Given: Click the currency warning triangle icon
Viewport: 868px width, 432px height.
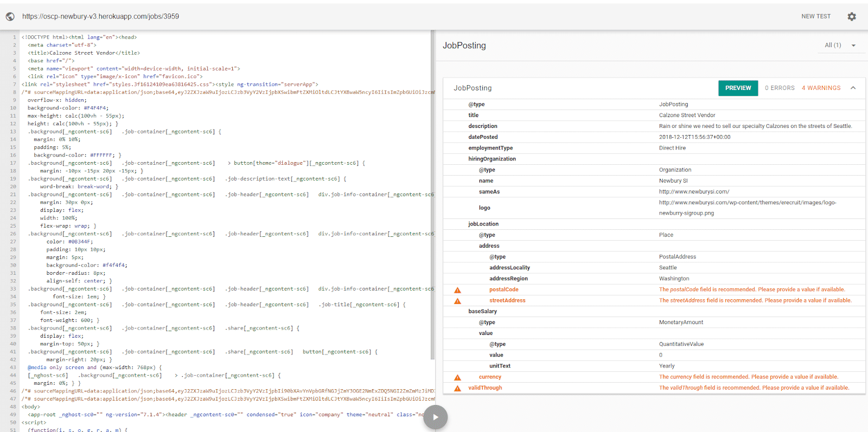Looking at the screenshot, I should tap(457, 377).
